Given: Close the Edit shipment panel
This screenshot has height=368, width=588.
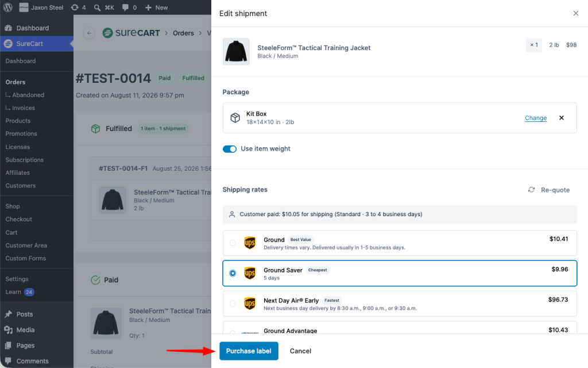Looking at the screenshot, I should [575, 14].
